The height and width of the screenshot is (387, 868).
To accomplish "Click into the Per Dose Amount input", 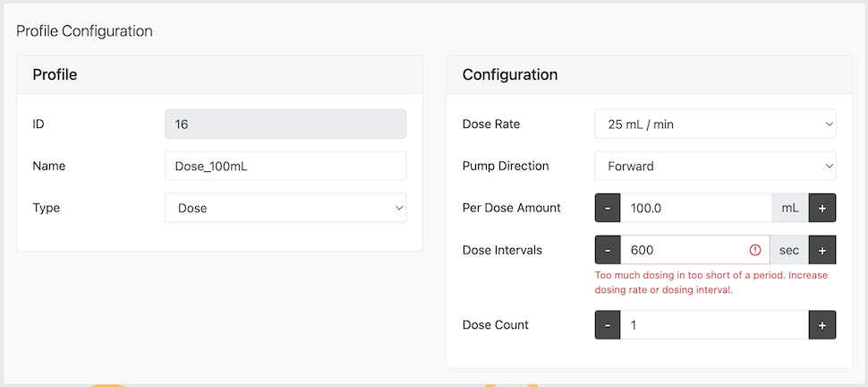I will point(695,208).
